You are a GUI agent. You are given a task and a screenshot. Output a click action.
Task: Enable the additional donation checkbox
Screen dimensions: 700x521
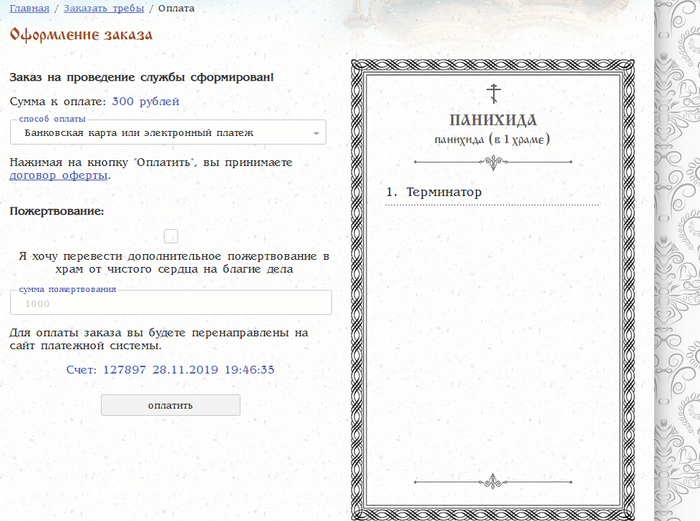point(171,236)
